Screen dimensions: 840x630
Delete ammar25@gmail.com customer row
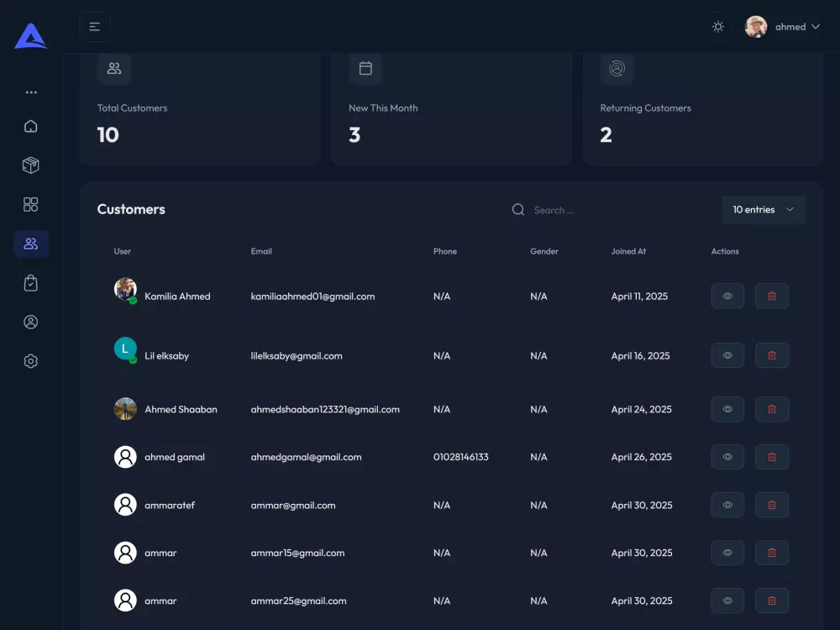pyautogui.click(x=772, y=601)
